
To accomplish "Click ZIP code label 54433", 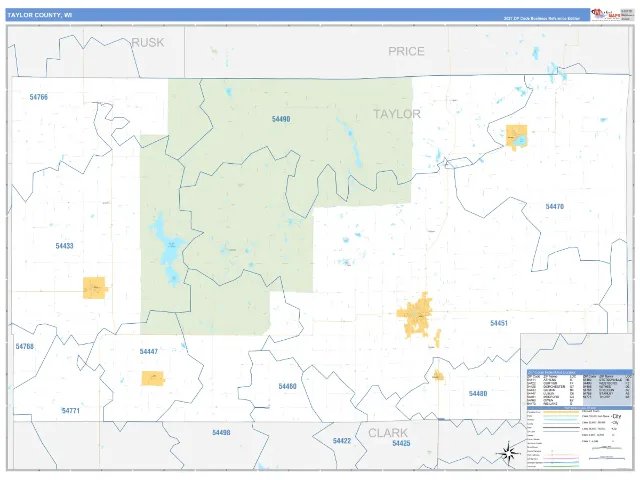I will 64,246.
